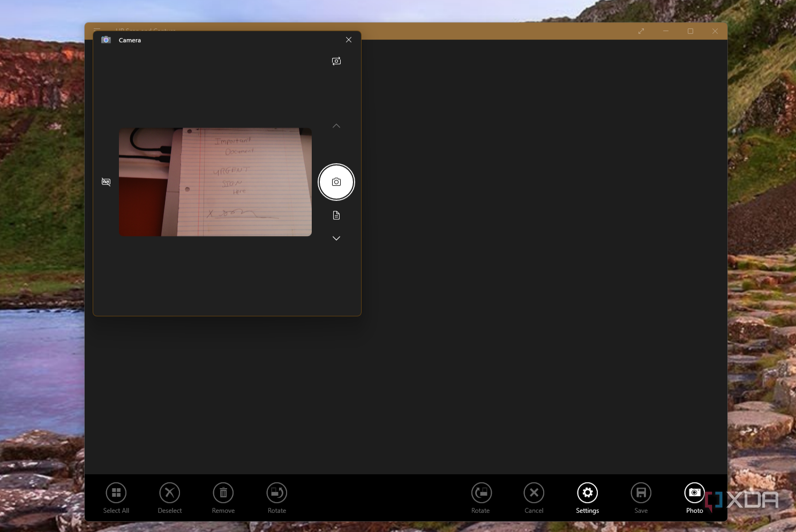Click the camera icon beside the Camera title

[106, 40]
